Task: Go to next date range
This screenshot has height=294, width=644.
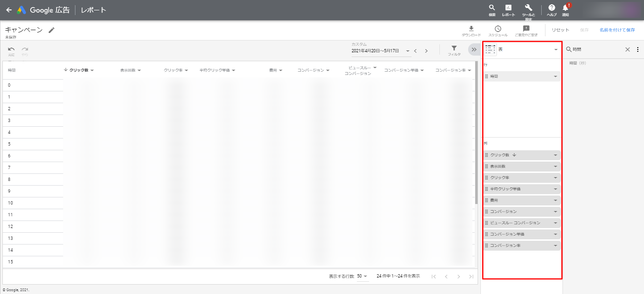Action: coord(426,51)
